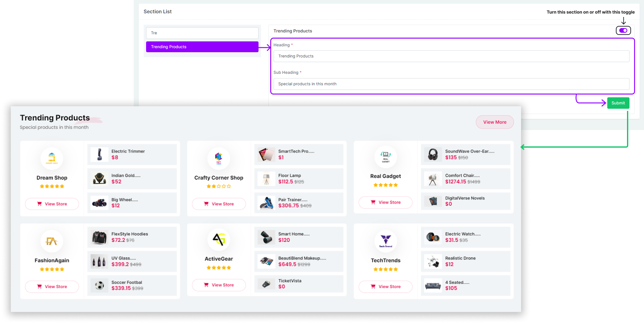Click the Floor Lamp product title
This screenshot has width=644, height=324.
pos(289,175)
